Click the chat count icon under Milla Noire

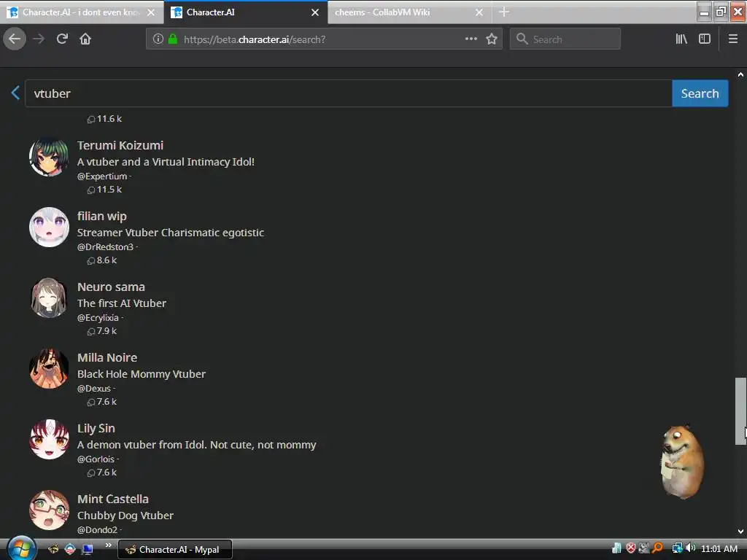click(91, 402)
